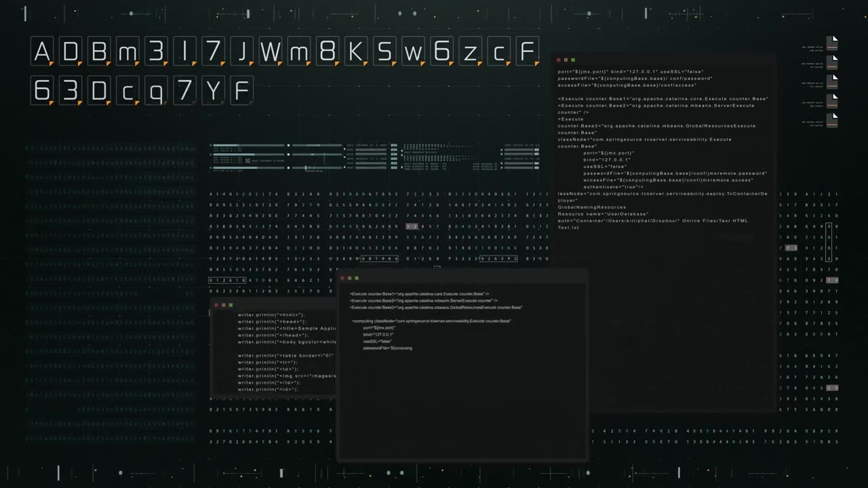868x488 pixels.
Task: Click the capital W tile
Action: point(270,52)
